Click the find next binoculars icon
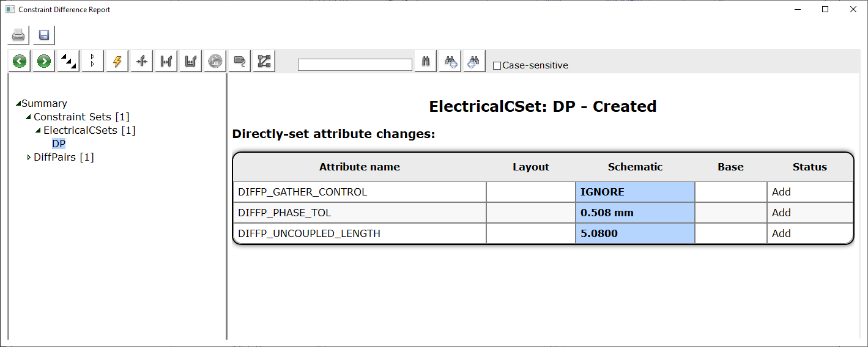 [x=450, y=61]
